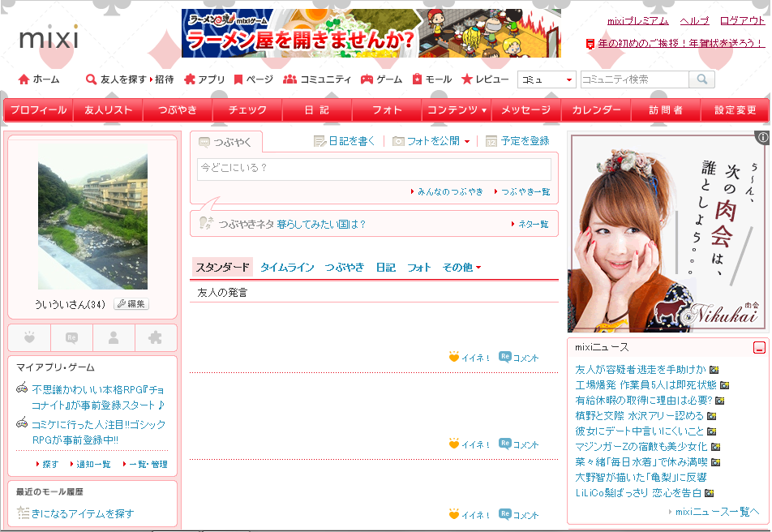The image size is (772, 532).
Task: Open the プロフィール tab
Action: [38, 109]
